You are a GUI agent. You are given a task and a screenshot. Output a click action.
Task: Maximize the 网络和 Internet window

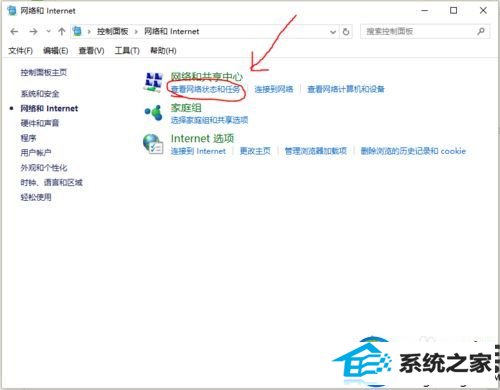click(x=454, y=11)
